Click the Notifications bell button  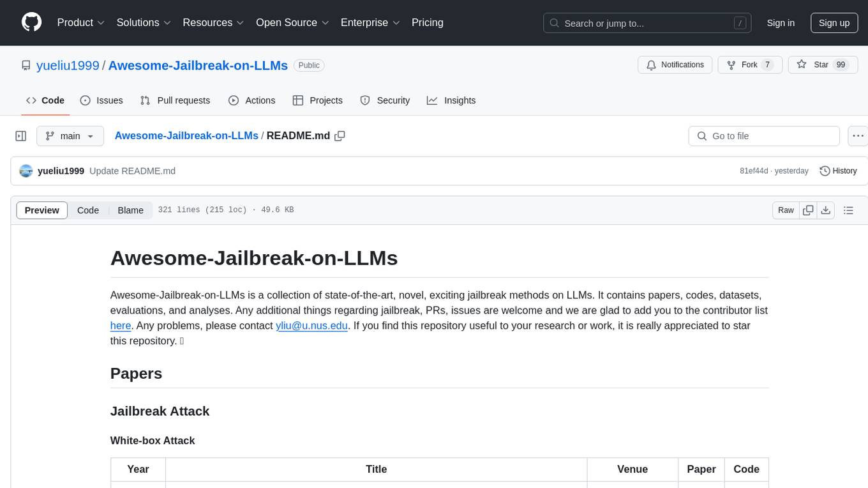[675, 65]
